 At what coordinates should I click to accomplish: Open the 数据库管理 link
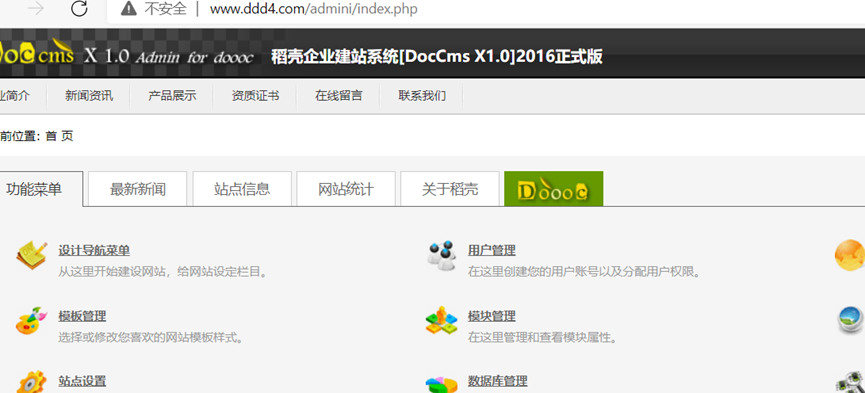coord(498,381)
